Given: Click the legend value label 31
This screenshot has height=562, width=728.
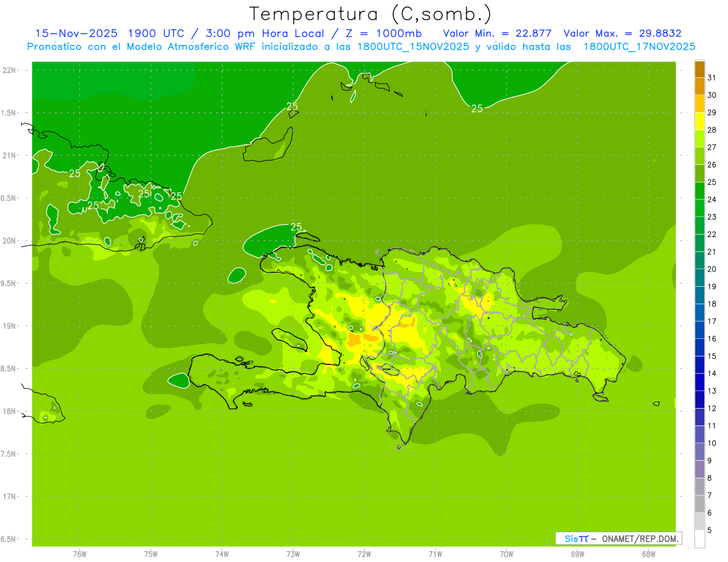Looking at the screenshot, I should point(712,78).
